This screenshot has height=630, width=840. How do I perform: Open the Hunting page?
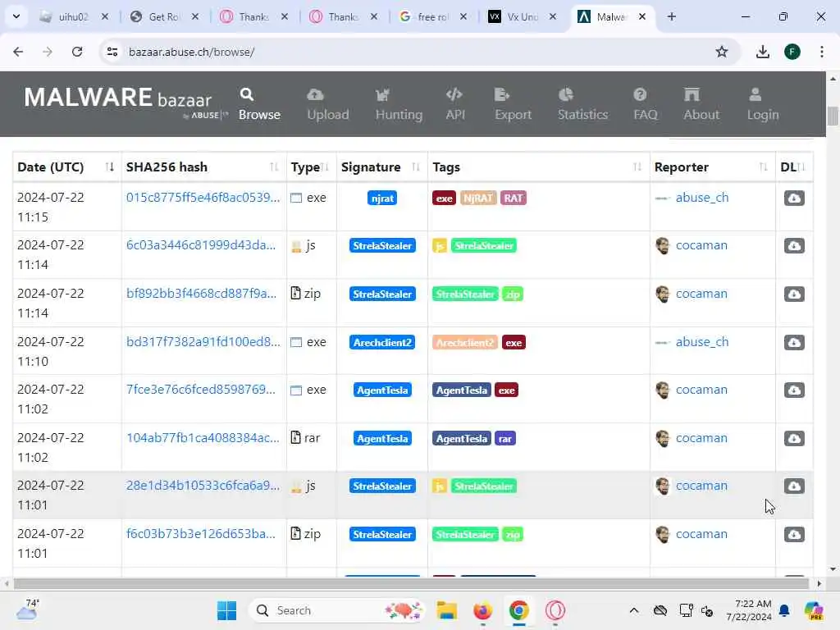399,104
